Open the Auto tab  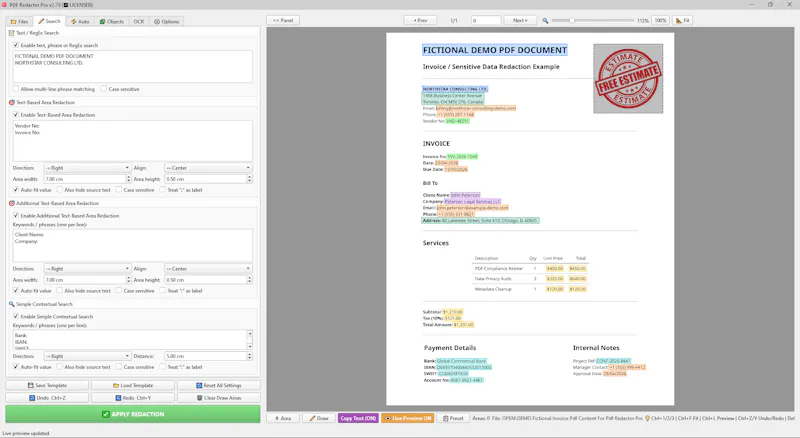pos(80,21)
